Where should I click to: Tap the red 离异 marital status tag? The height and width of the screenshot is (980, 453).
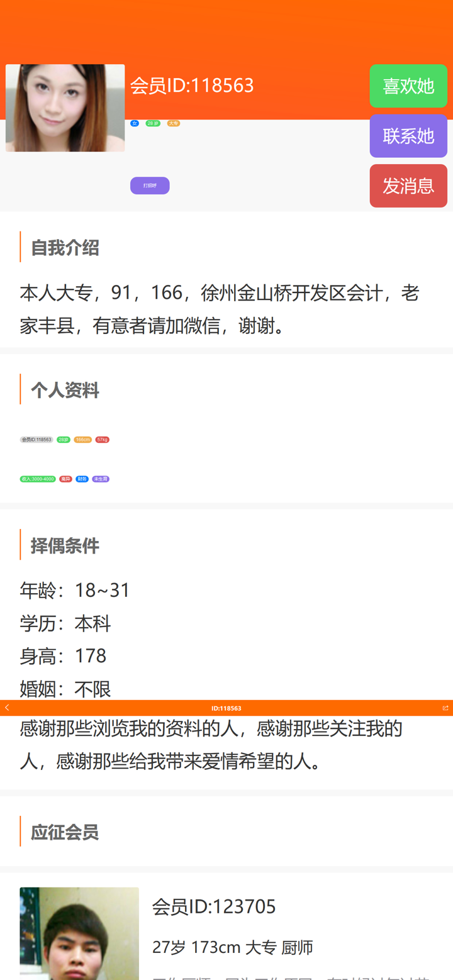click(x=66, y=479)
